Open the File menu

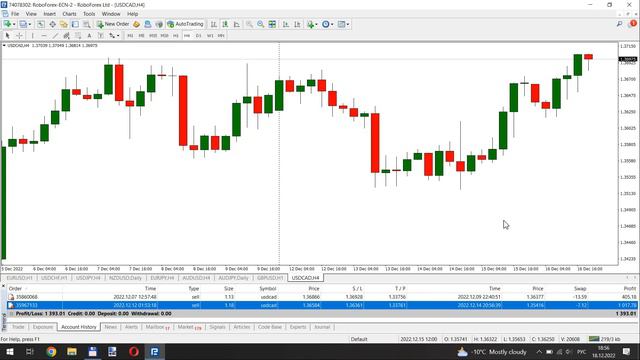point(15,14)
